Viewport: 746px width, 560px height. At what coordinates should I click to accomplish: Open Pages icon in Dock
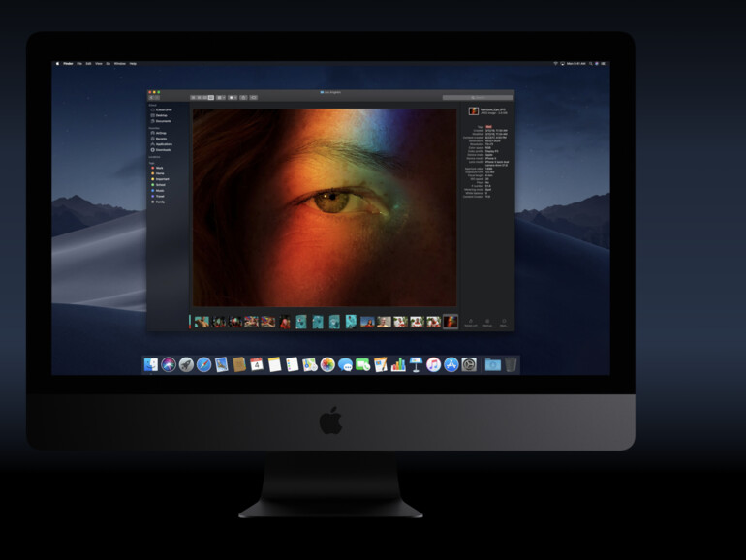381,365
